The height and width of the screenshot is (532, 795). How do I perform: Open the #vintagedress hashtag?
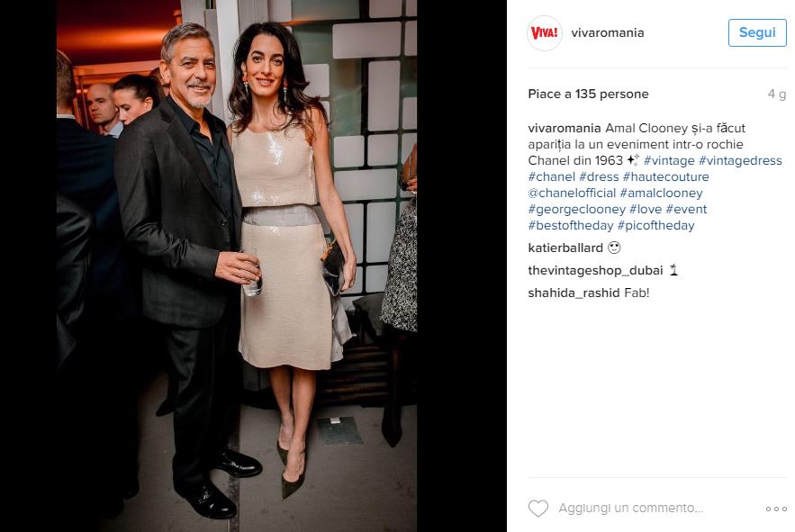(x=740, y=161)
